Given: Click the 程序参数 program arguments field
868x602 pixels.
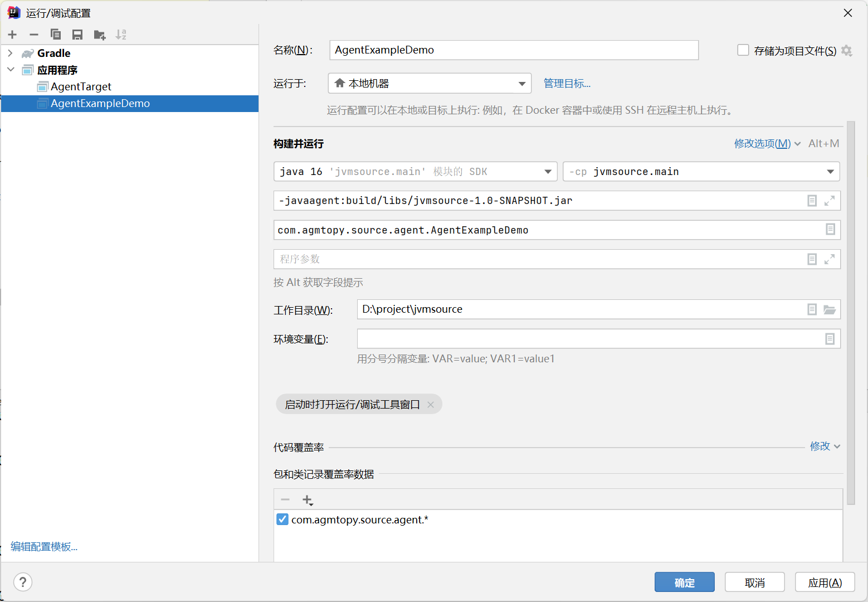Looking at the screenshot, I should pyautogui.click(x=535, y=259).
